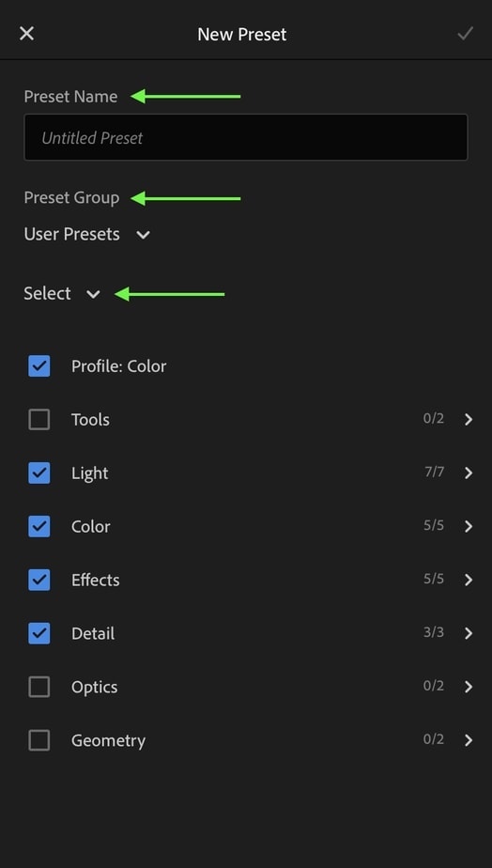The height and width of the screenshot is (868, 492).
Task: Expand Light settings chevron arrow
Action: (x=469, y=473)
